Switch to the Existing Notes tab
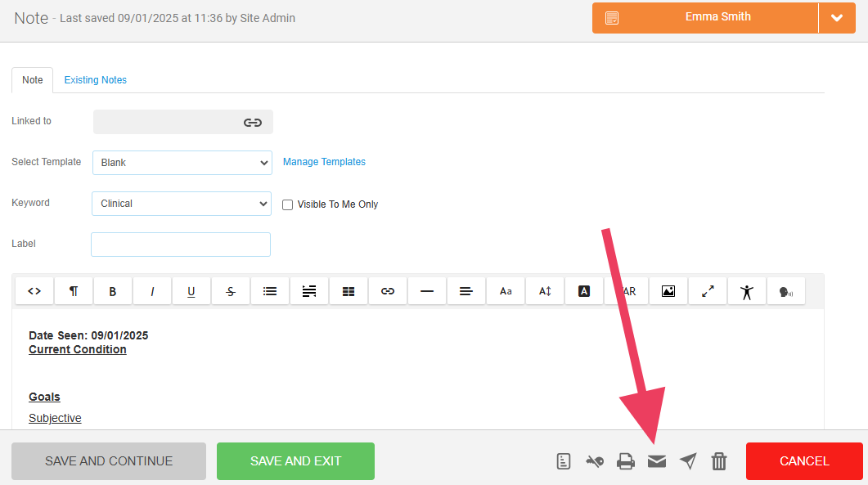Screen dimensions: 868x485 point(96,80)
